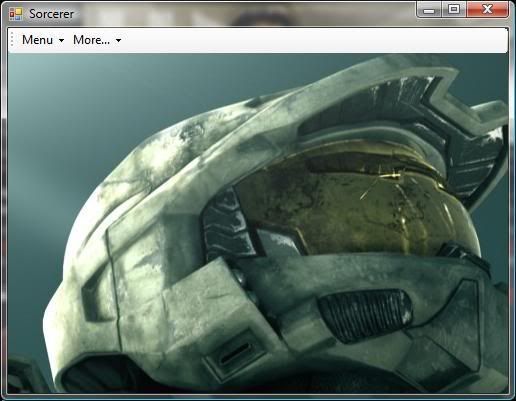516x401 pixels.
Task: Minimize the Sorcerer window
Action: click(429, 9)
